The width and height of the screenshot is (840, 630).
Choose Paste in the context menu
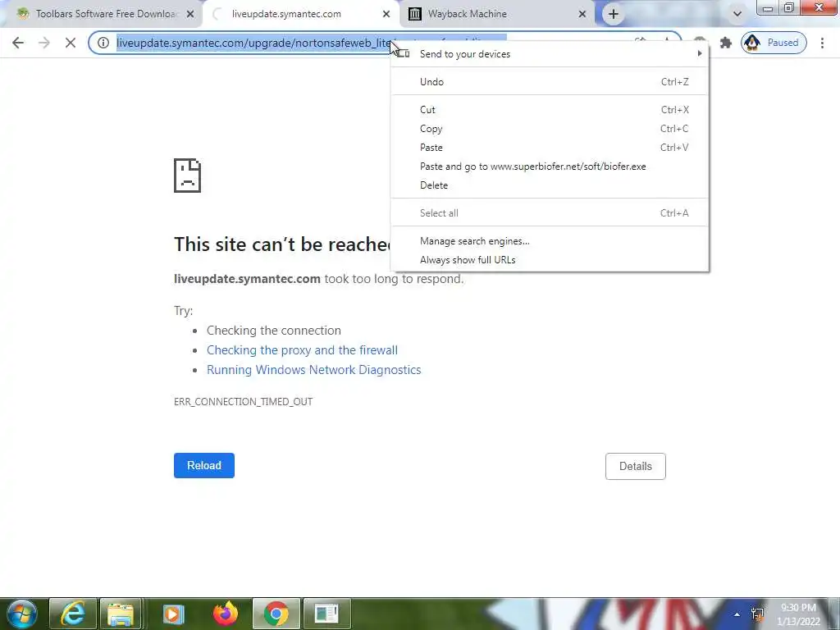tap(549, 148)
